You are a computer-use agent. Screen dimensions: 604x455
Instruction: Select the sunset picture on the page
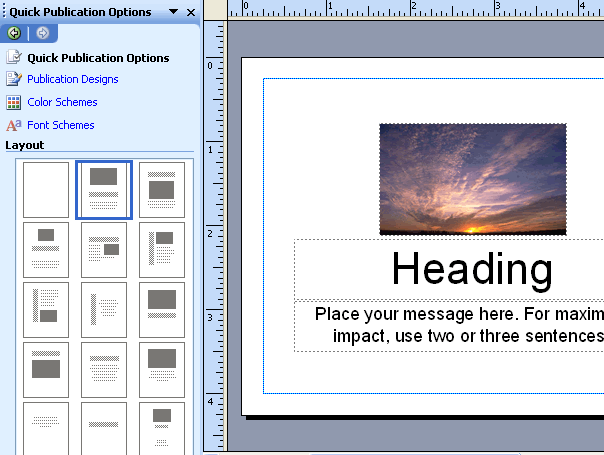[472, 179]
